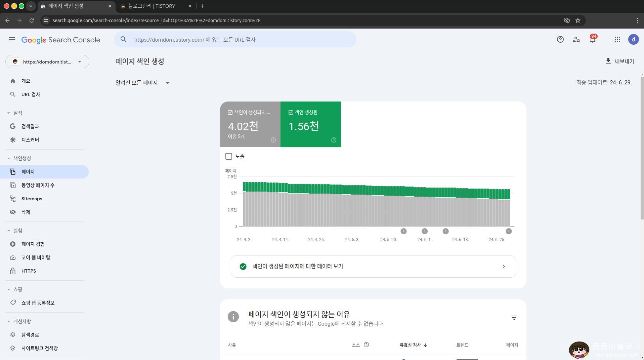644x360 pixels.
Task: Click the Google Search Console logo
Action: pyautogui.click(x=61, y=40)
